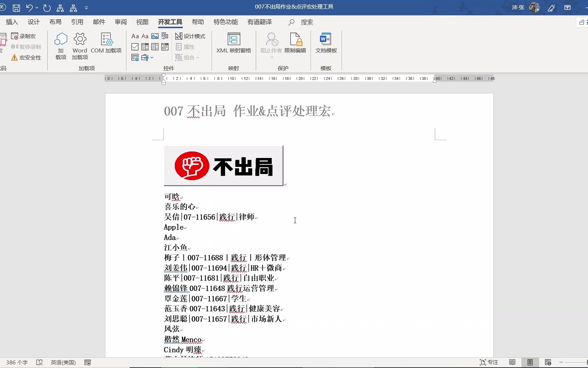Click the zoom out minus control
Viewport: 588px width, 368px height.
(x=563, y=362)
